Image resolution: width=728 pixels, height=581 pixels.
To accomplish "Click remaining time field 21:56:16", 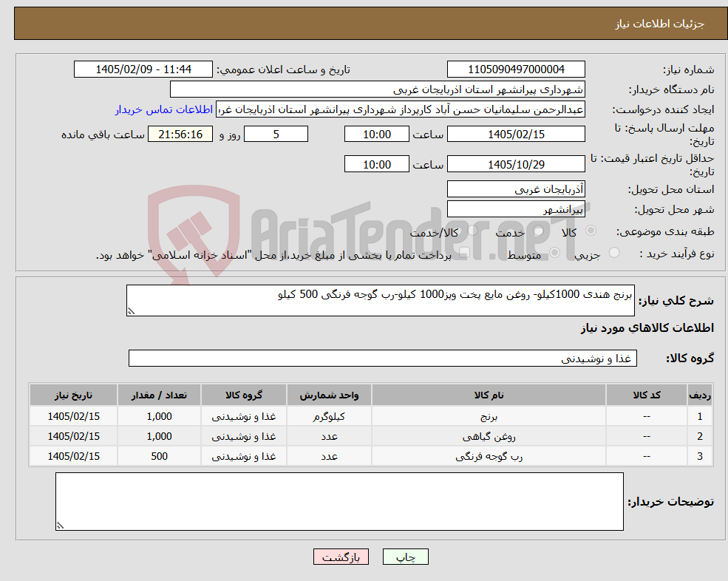I will coord(180,135).
